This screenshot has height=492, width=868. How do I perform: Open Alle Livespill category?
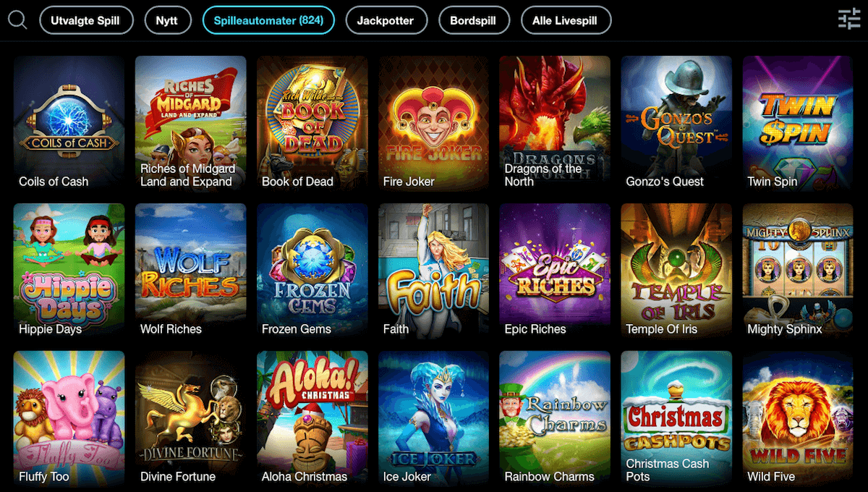[565, 21]
